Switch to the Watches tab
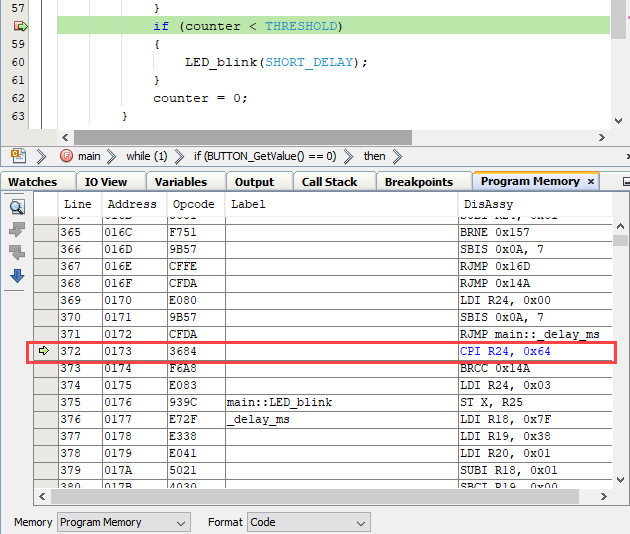Screen dimensions: 630x534 tap(33, 182)
